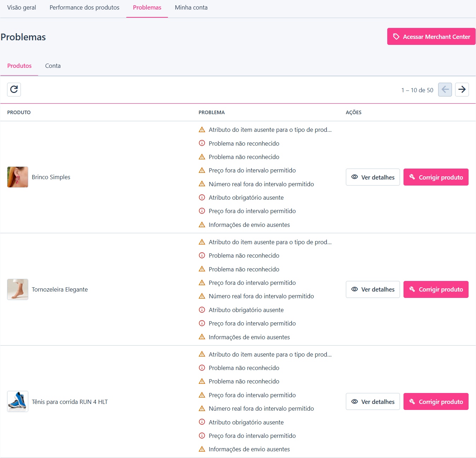
Task: Click Corrigir produto for Tornozeleira Elegante
Action: (x=436, y=289)
